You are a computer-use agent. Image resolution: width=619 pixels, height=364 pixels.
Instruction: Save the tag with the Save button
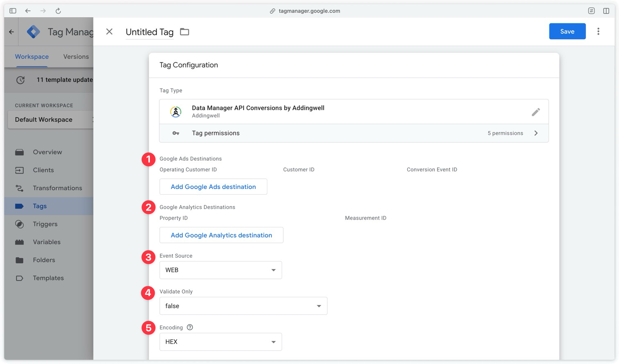tap(567, 31)
